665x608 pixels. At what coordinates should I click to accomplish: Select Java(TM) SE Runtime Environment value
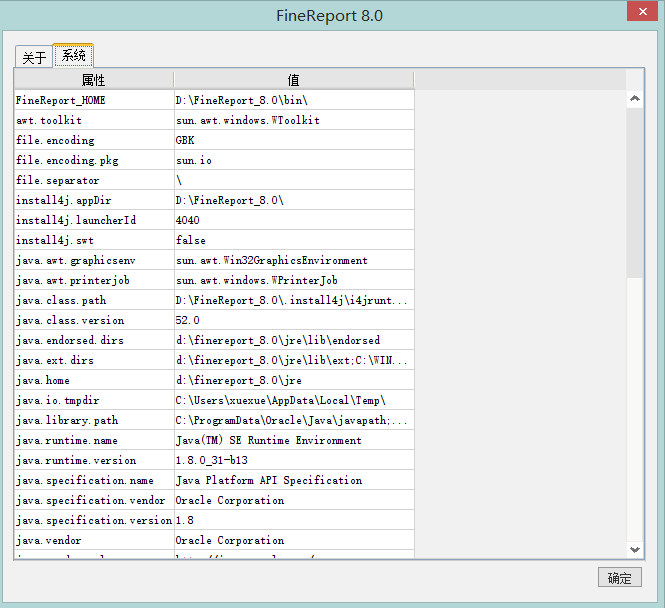point(294,440)
